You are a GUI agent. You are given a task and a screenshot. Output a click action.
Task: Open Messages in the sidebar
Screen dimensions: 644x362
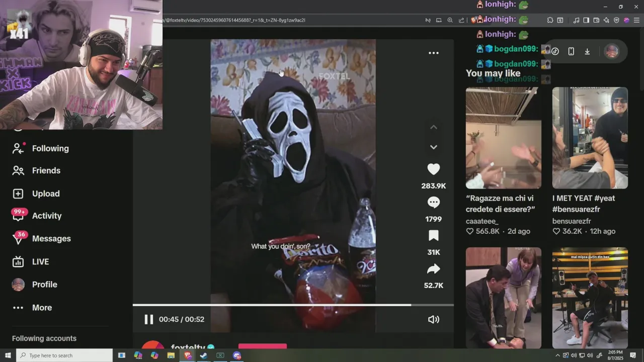(x=41, y=238)
